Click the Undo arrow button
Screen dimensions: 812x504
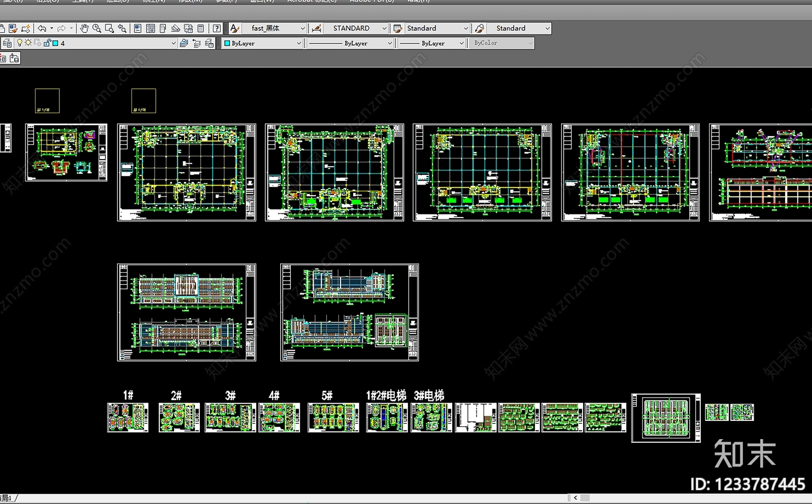pos(42,28)
